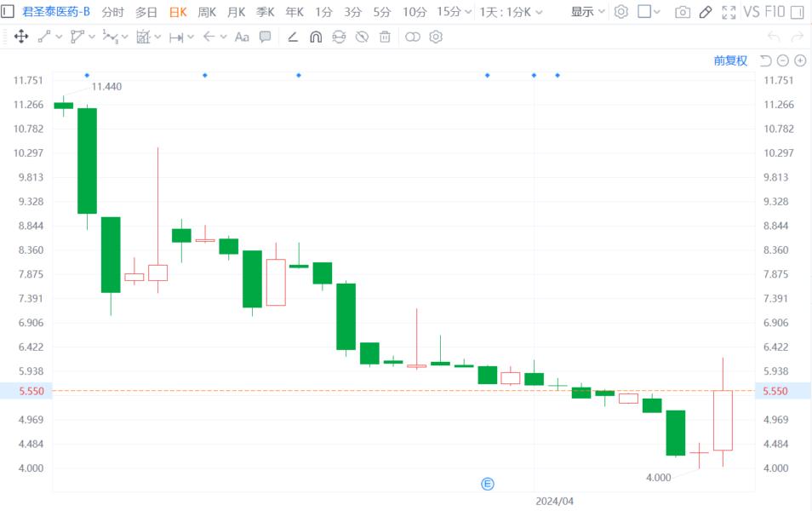Switch to the 月K monthly tab
Screen dimensions: 812x511
(x=236, y=11)
